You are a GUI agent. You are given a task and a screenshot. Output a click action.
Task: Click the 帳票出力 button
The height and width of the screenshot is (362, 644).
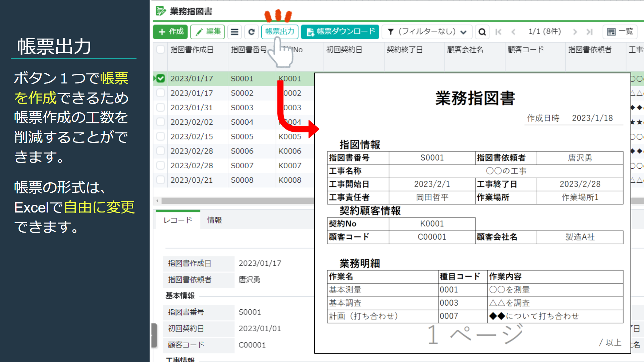tap(279, 32)
